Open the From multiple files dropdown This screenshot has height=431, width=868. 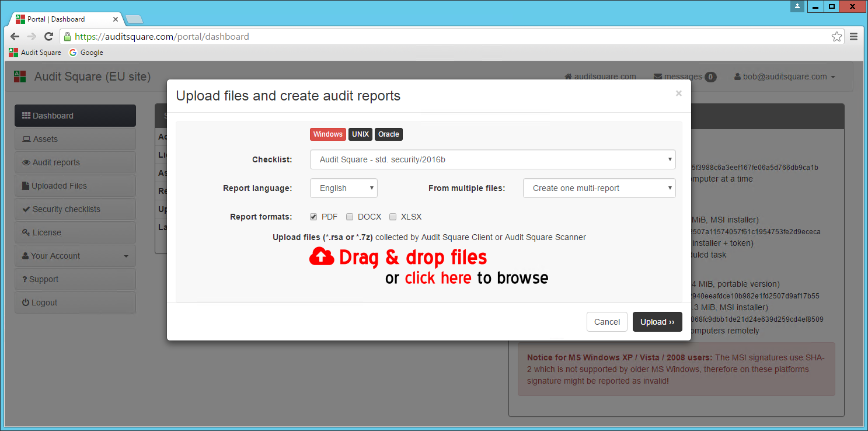pyautogui.click(x=599, y=188)
